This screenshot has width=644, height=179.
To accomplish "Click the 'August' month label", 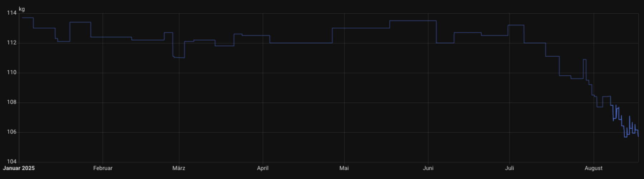I will pyautogui.click(x=593, y=168).
